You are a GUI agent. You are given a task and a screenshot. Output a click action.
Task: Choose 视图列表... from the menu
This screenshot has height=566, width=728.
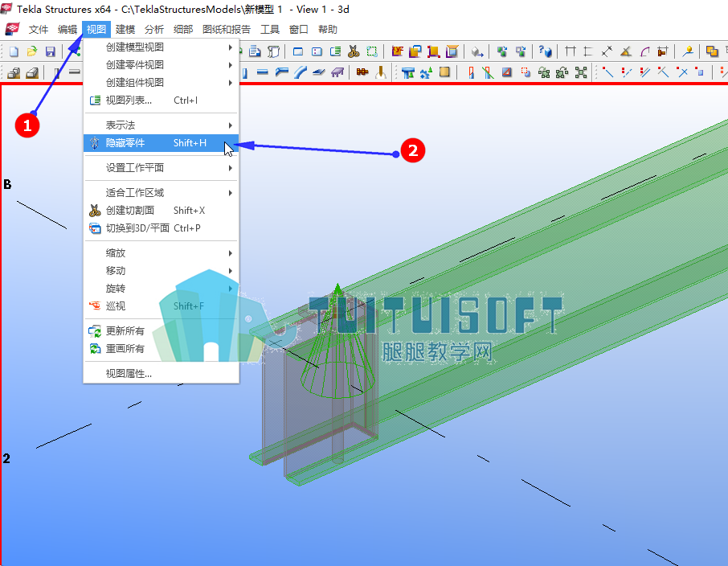pos(161,100)
